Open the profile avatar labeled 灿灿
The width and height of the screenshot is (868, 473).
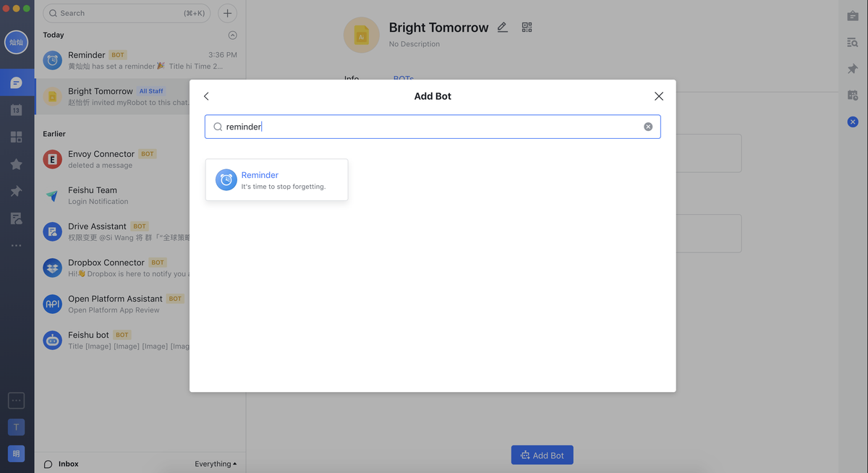[16, 43]
